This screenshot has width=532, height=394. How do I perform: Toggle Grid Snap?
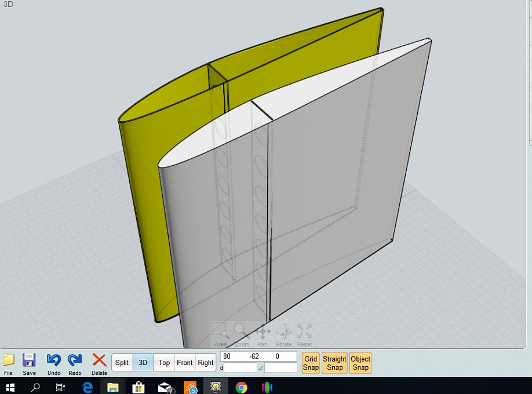[311, 363]
